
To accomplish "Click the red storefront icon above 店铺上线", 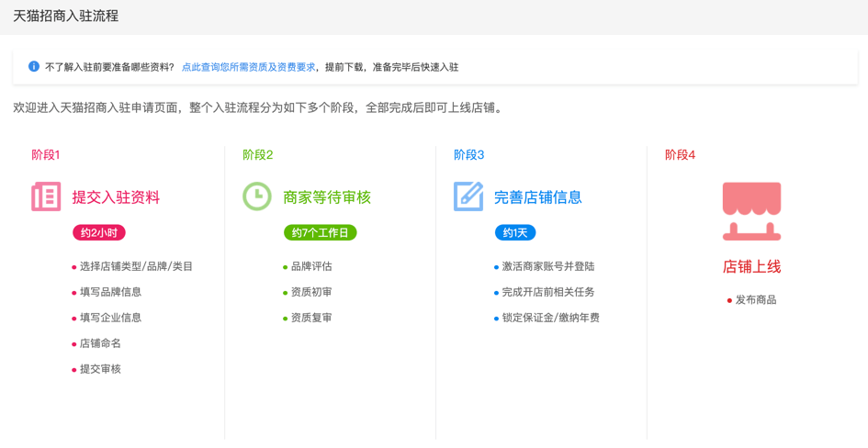I will (x=751, y=210).
